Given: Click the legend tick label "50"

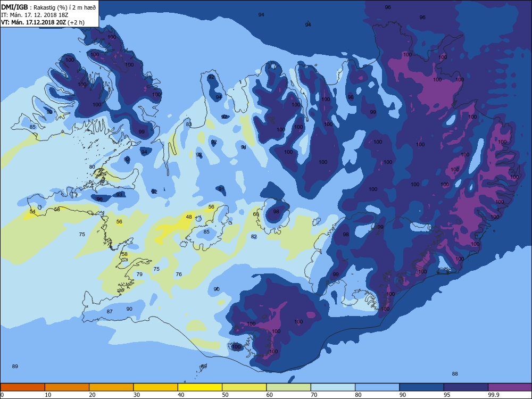Looking at the screenshot, I should coord(225,395).
